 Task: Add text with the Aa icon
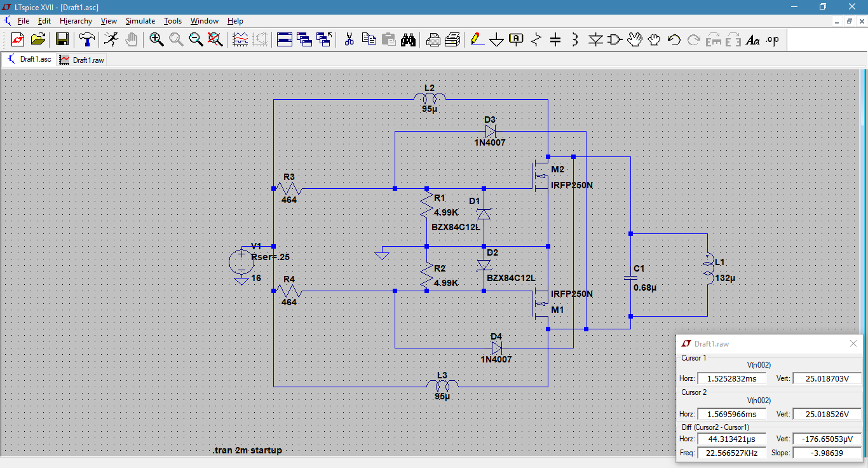click(753, 39)
